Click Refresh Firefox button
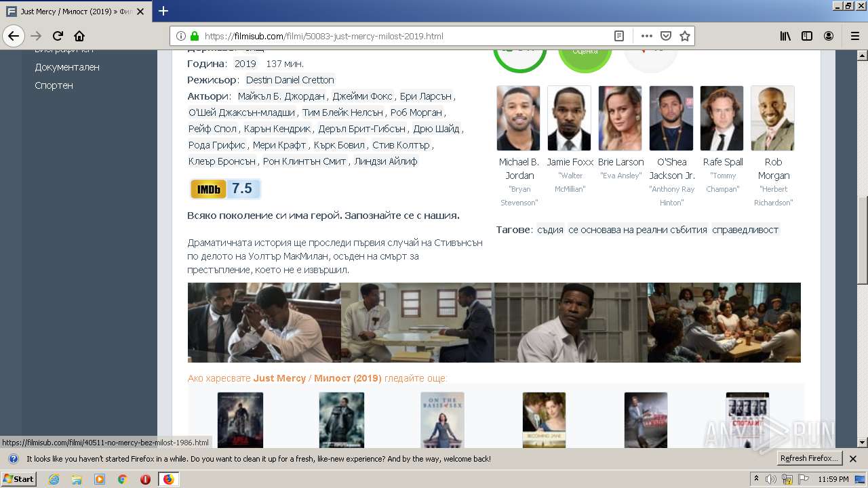The height and width of the screenshot is (488, 868). (809, 459)
